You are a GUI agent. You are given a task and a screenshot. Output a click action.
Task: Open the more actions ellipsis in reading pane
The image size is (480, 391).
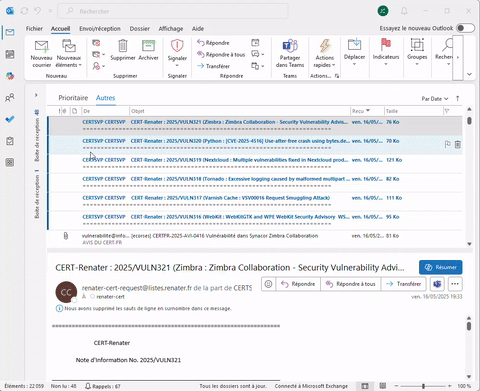455,284
